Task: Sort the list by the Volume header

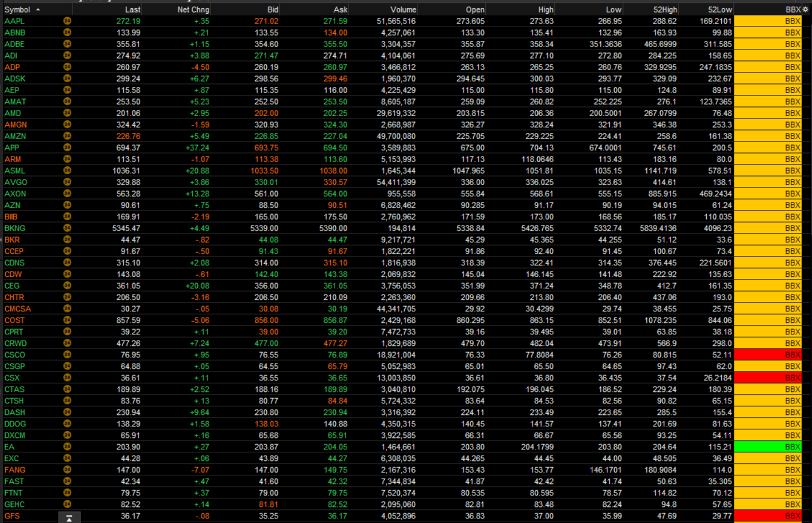Action: [x=403, y=10]
